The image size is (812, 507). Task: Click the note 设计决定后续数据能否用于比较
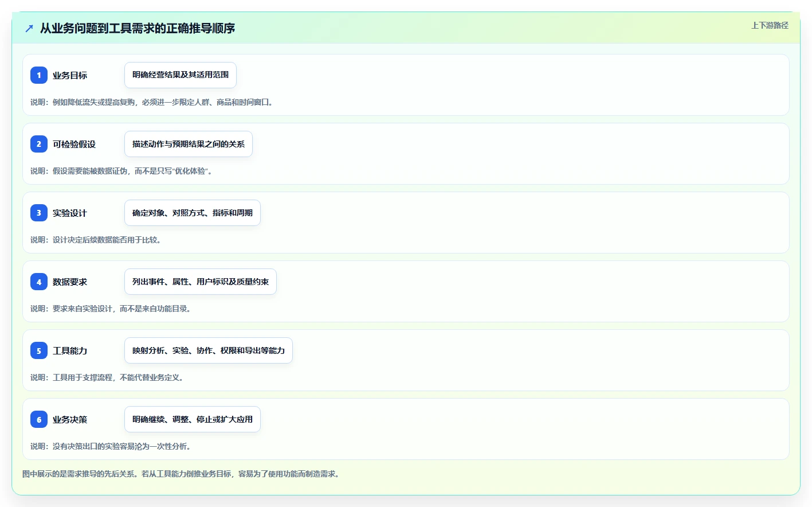pyautogui.click(x=97, y=240)
